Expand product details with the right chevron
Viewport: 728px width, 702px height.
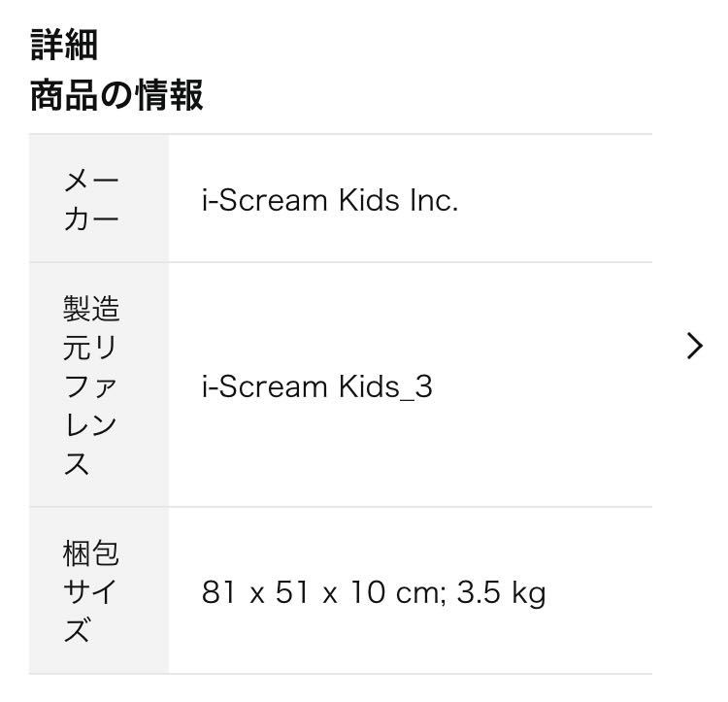pos(694,346)
